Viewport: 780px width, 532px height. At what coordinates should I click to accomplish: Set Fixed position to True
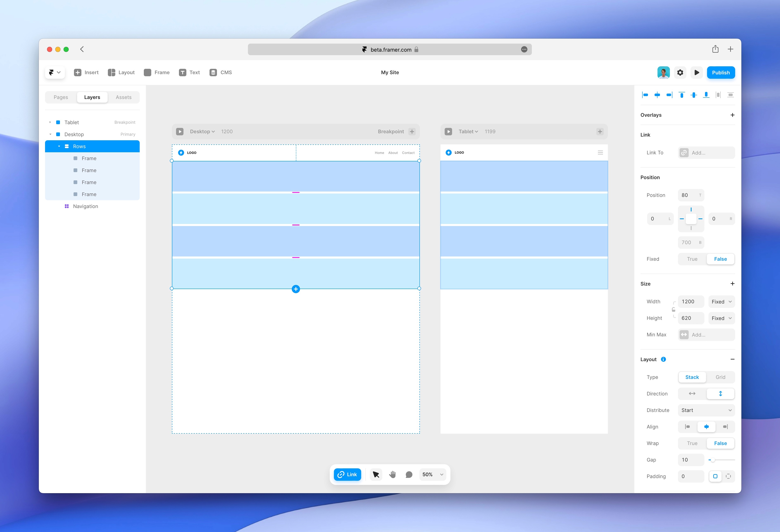coord(692,259)
